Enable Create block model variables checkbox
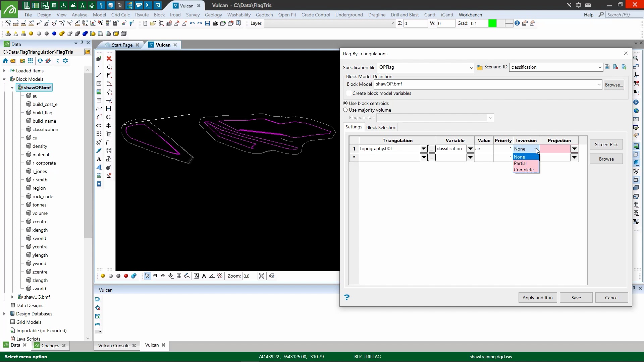The image size is (644, 362). (x=349, y=93)
